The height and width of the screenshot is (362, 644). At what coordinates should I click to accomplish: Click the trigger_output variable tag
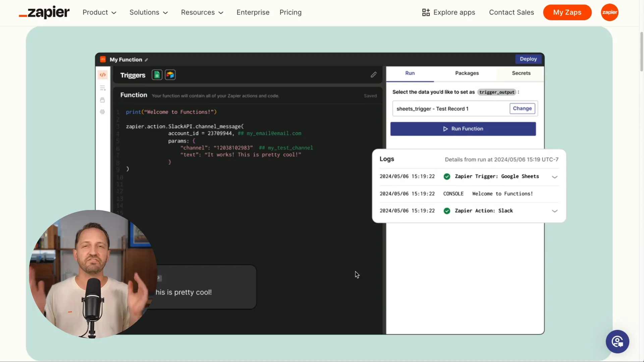[x=496, y=92]
